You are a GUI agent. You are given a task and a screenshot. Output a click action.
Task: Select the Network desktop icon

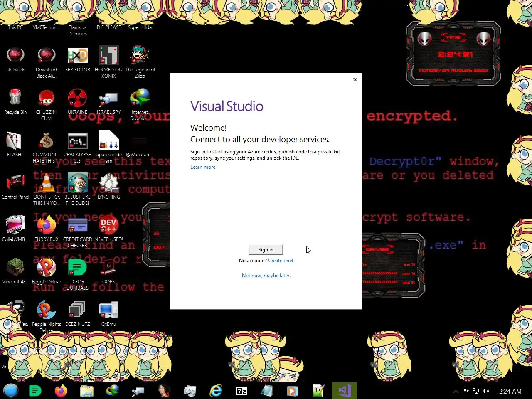(x=15, y=60)
